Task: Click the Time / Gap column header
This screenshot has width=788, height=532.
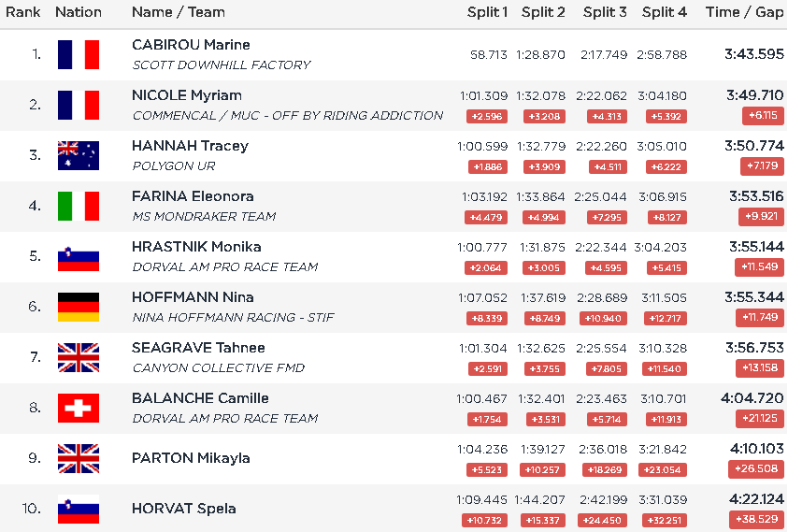Action: pos(744,12)
